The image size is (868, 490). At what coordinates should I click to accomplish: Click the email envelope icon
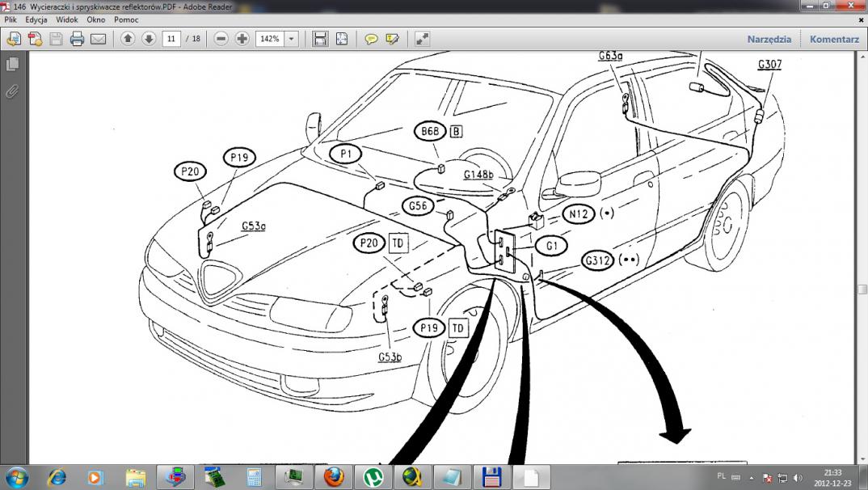[x=98, y=39]
